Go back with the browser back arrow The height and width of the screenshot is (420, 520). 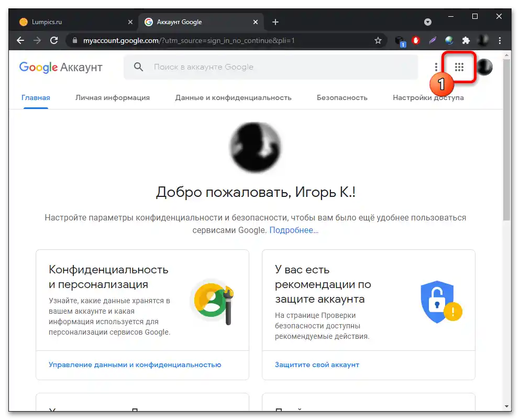pos(20,40)
